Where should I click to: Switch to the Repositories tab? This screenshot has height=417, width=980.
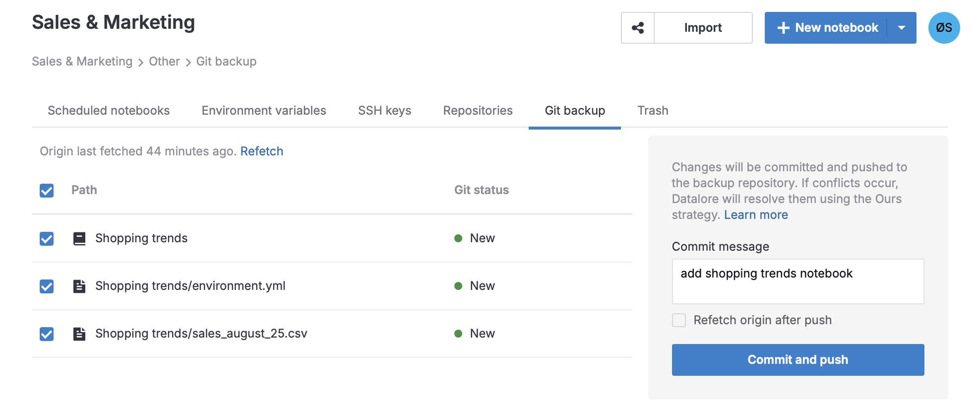[x=478, y=111]
